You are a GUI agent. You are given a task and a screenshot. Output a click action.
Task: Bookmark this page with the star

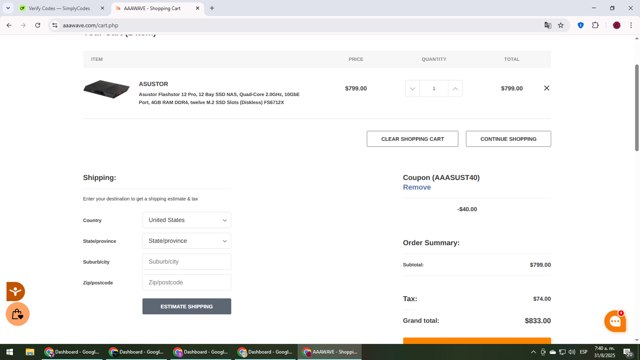[561, 25]
